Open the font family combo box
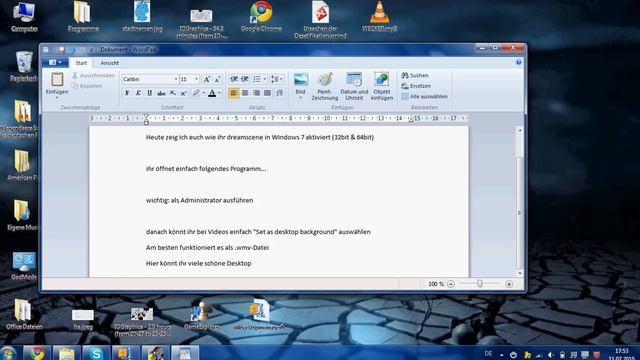The image size is (640, 360). point(150,79)
